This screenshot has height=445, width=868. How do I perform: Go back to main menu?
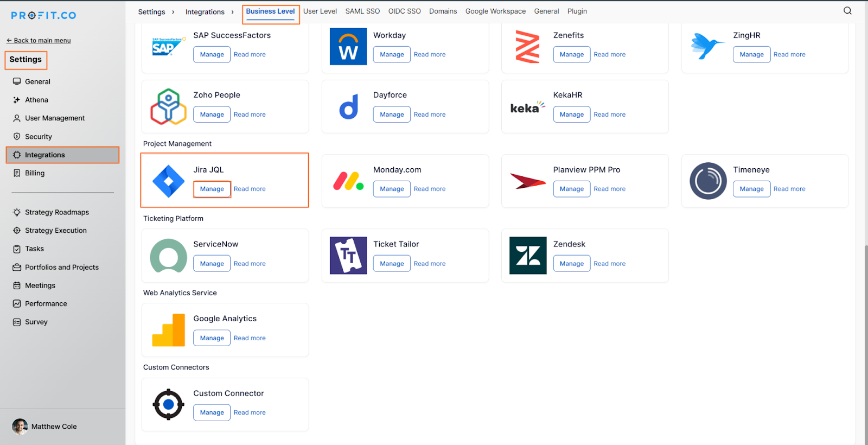39,40
